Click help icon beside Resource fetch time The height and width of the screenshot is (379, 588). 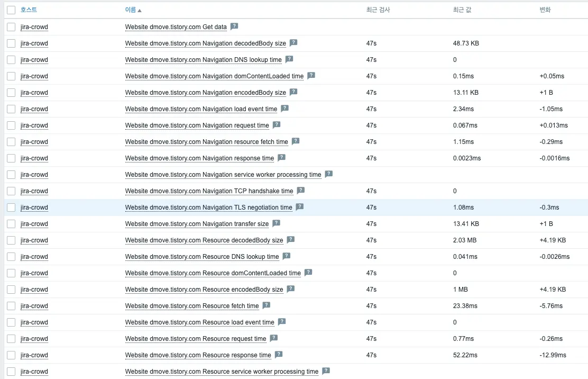click(266, 305)
